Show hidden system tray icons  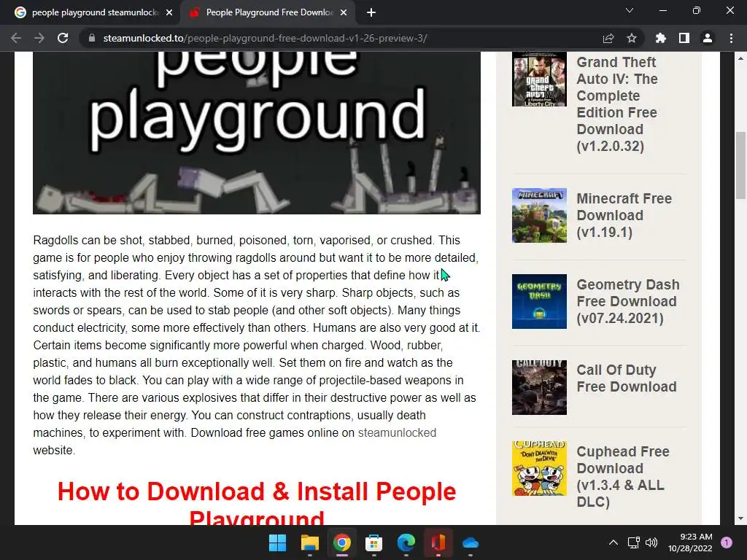(x=614, y=542)
